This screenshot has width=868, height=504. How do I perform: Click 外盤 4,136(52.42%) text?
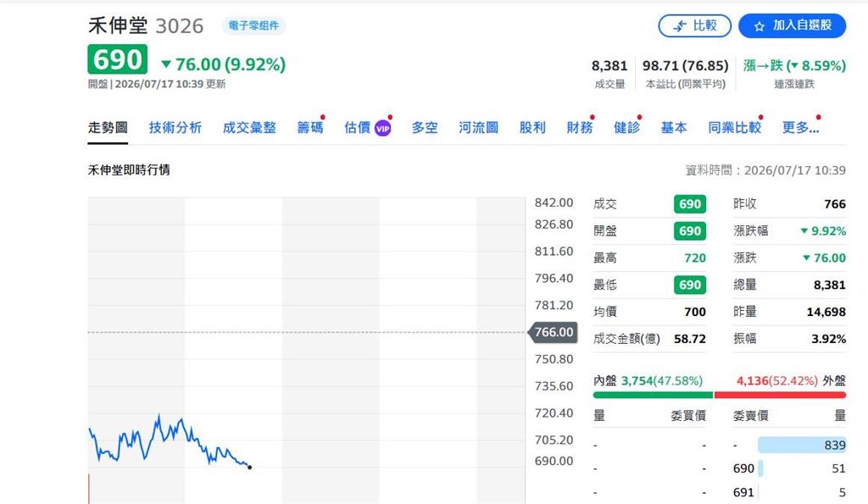[791, 380]
